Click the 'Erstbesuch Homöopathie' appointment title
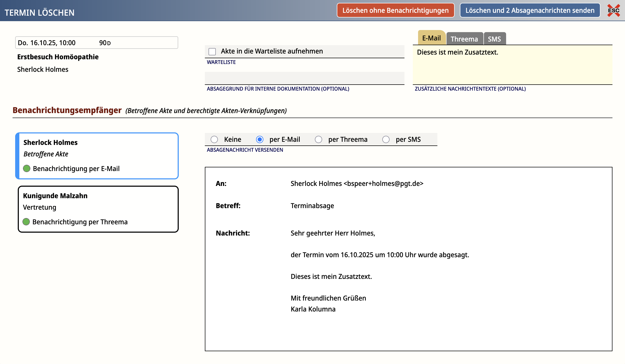 [x=58, y=57]
